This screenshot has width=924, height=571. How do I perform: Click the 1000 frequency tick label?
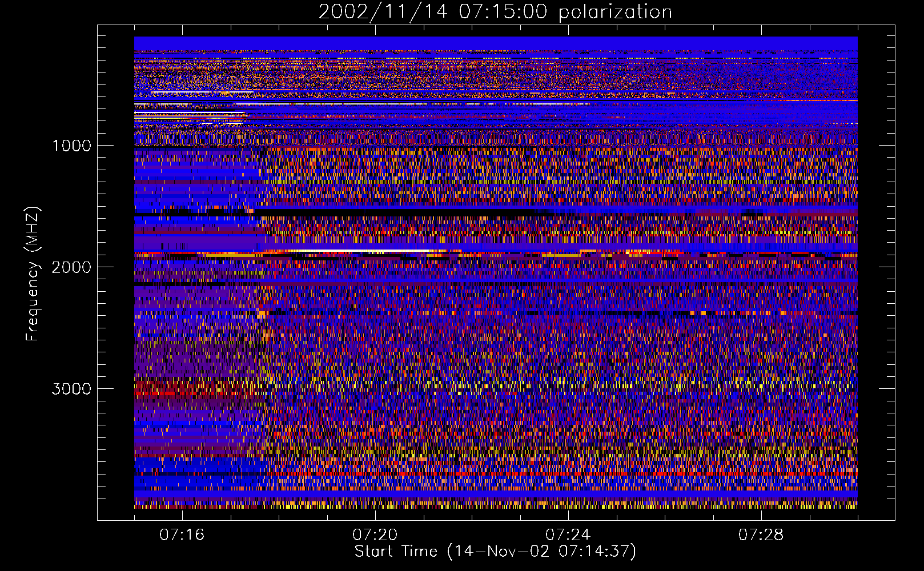[71, 146]
